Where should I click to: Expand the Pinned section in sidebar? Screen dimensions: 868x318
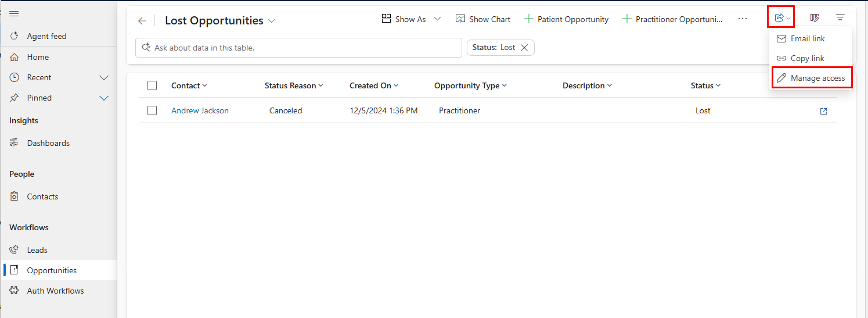pos(104,98)
